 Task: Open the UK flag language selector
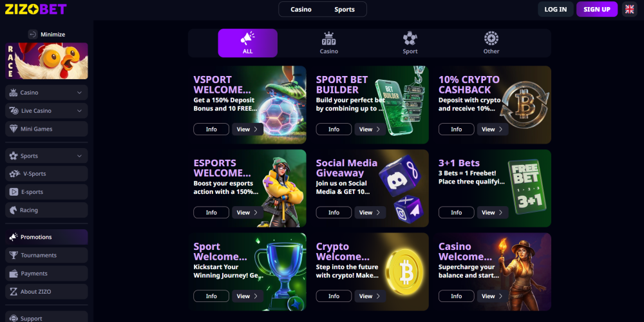629,9
